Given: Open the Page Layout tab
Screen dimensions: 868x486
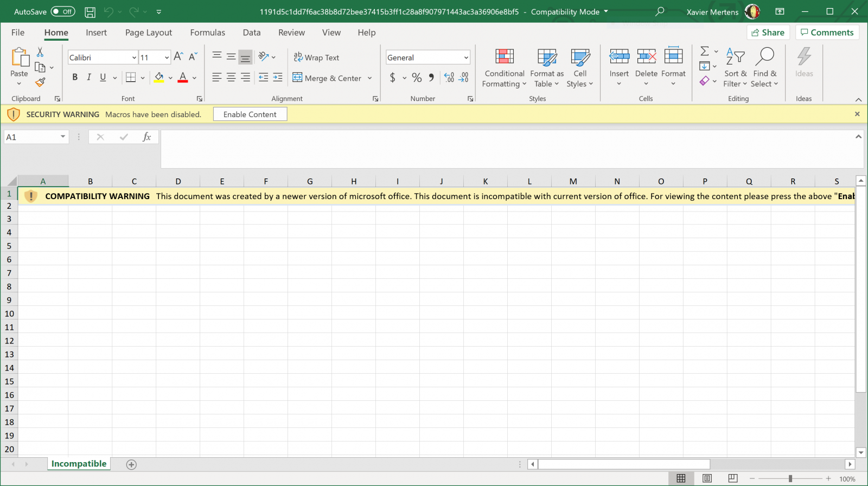Looking at the screenshot, I should point(148,33).
